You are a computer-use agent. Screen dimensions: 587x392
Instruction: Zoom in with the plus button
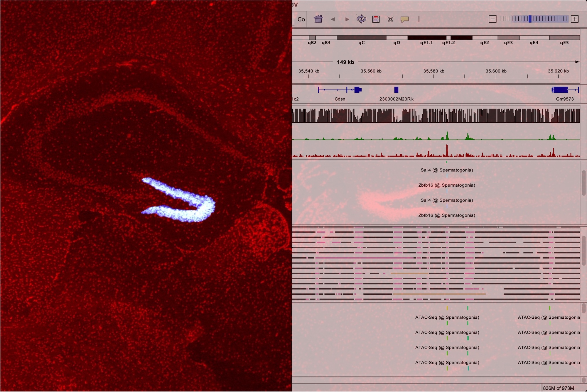(575, 19)
